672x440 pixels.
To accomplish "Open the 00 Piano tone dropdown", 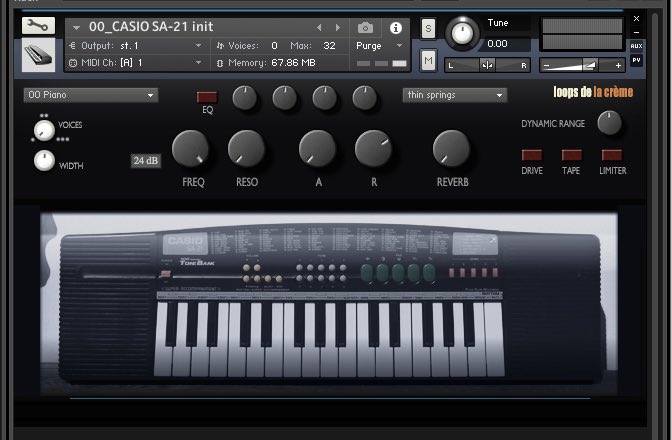I will pyautogui.click(x=91, y=95).
